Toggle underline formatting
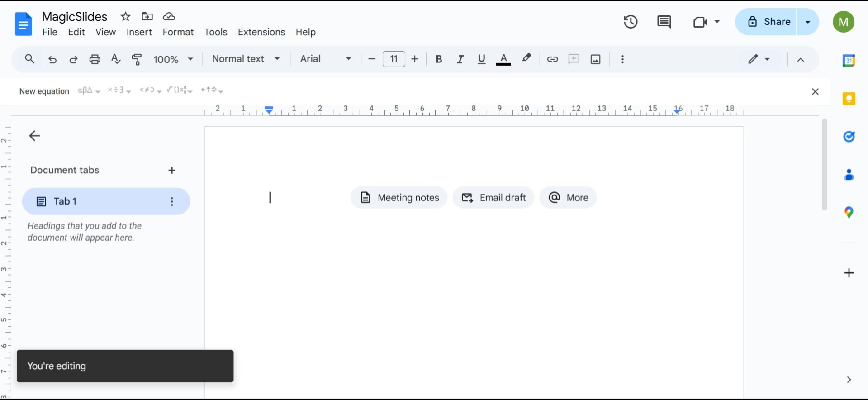Screen dimensions: 868x400 tap(481, 59)
